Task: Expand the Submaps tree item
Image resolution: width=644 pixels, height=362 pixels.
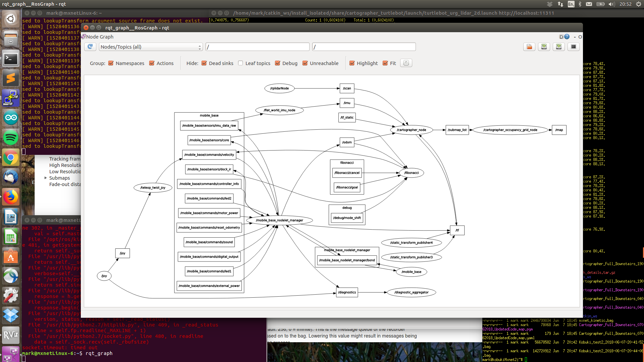Action: tap(46, 178)
